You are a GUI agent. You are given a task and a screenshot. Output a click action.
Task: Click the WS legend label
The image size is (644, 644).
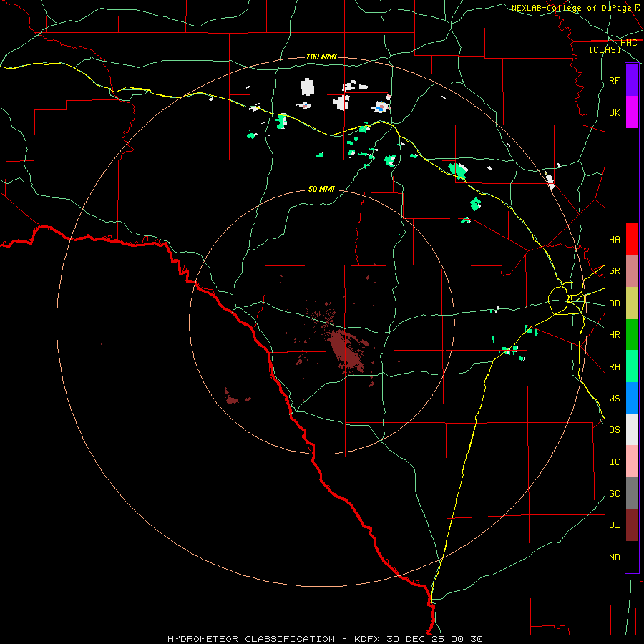point(614,399)
